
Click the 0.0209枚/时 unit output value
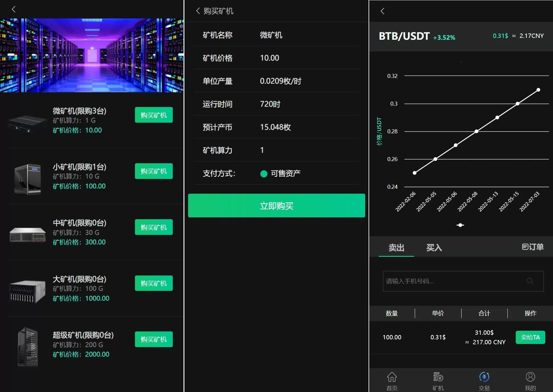(x=281, y=81)
